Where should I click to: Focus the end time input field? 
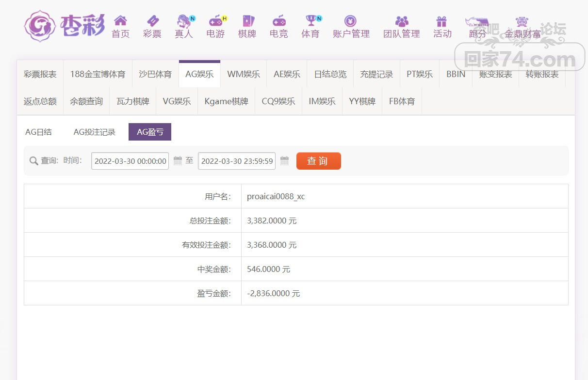pyautogui.click(x=237, y=161)
